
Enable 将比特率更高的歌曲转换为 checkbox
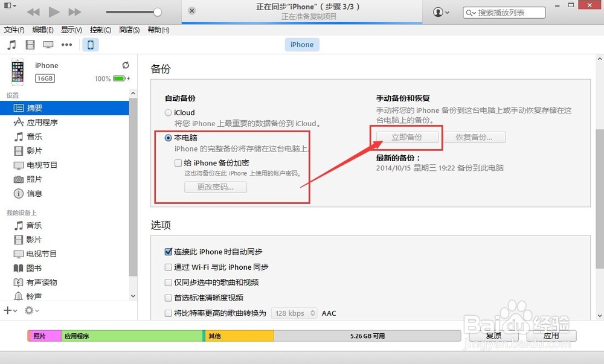[x=169, y=313]
